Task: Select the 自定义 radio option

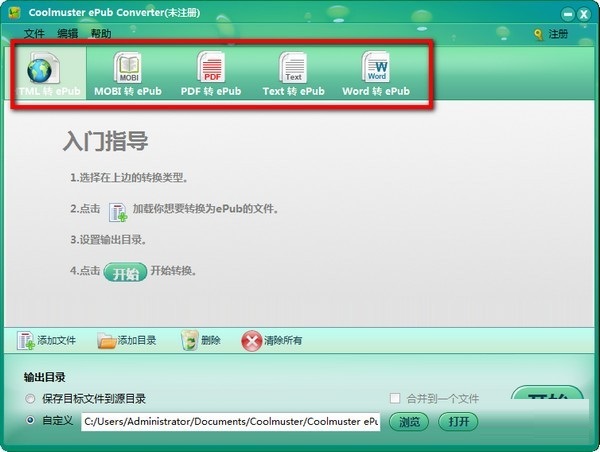Action: tap(30, 420)
